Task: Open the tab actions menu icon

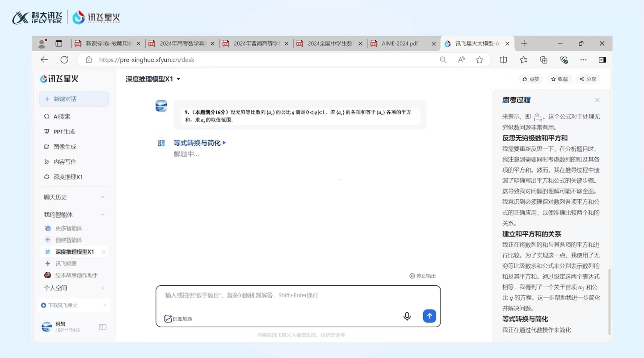Action: tap(59, 43)
